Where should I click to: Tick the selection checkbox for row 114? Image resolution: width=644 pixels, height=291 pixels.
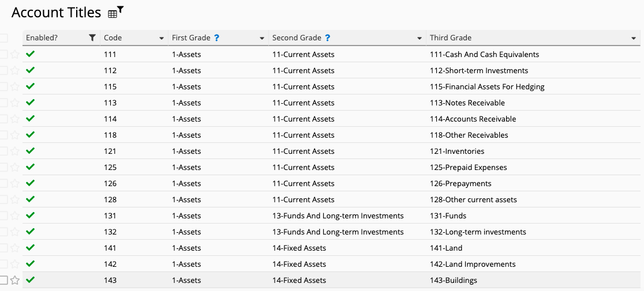point(3,119)
